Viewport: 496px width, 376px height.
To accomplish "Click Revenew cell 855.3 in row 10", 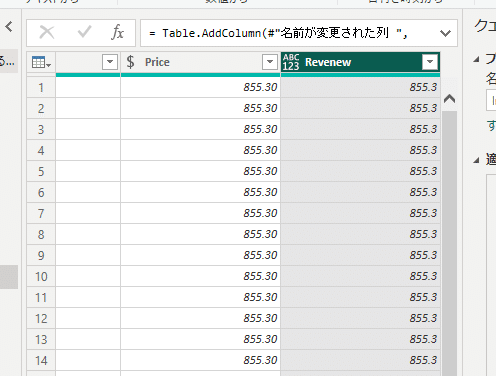I will click(361, 276).
